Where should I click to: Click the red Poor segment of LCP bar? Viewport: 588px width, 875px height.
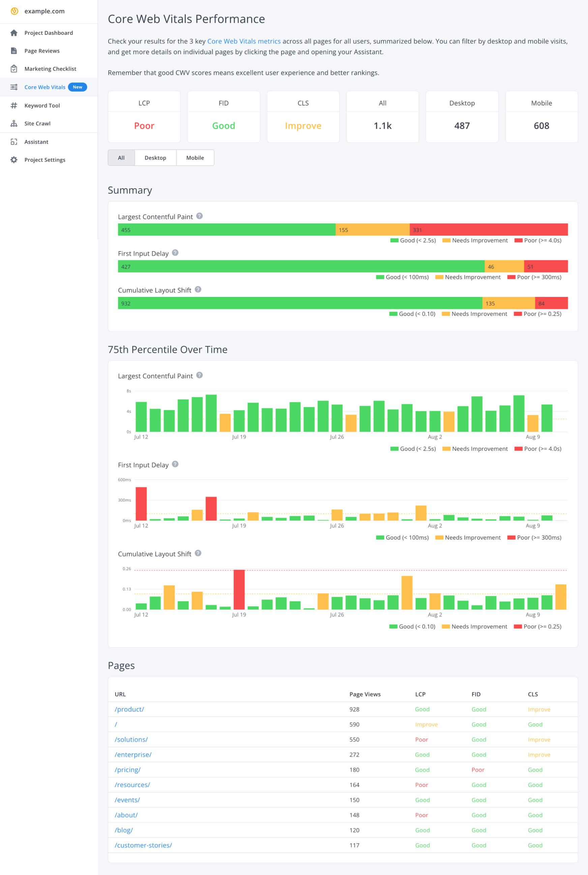pyautogui.click(x=488, y=230)
